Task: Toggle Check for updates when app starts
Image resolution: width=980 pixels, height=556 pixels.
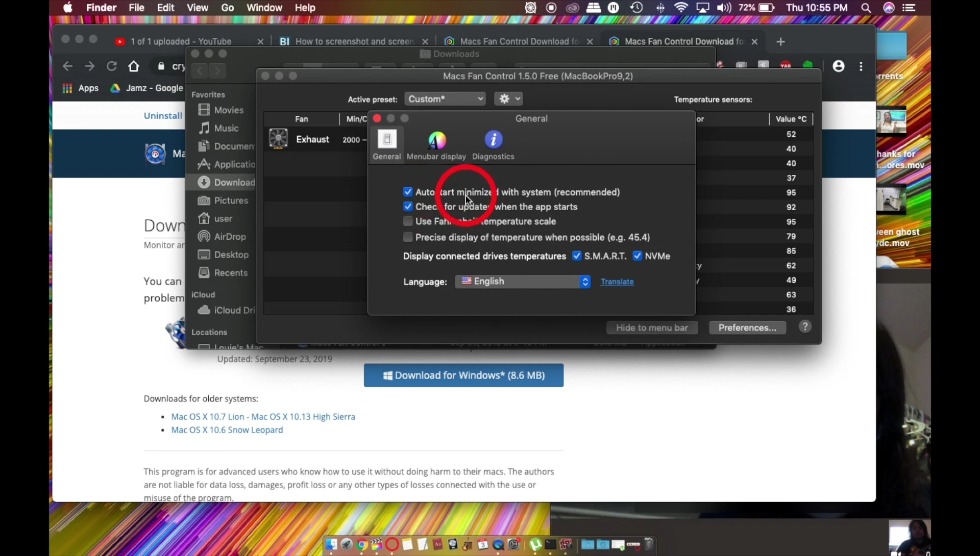Action: (408, 207)
